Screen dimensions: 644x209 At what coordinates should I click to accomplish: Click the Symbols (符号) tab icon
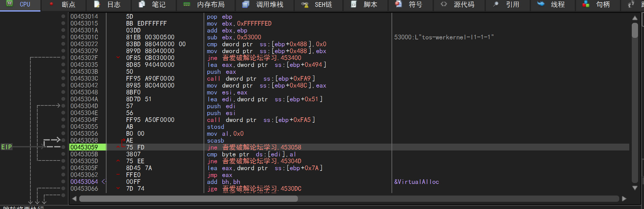tap(398, 4)
